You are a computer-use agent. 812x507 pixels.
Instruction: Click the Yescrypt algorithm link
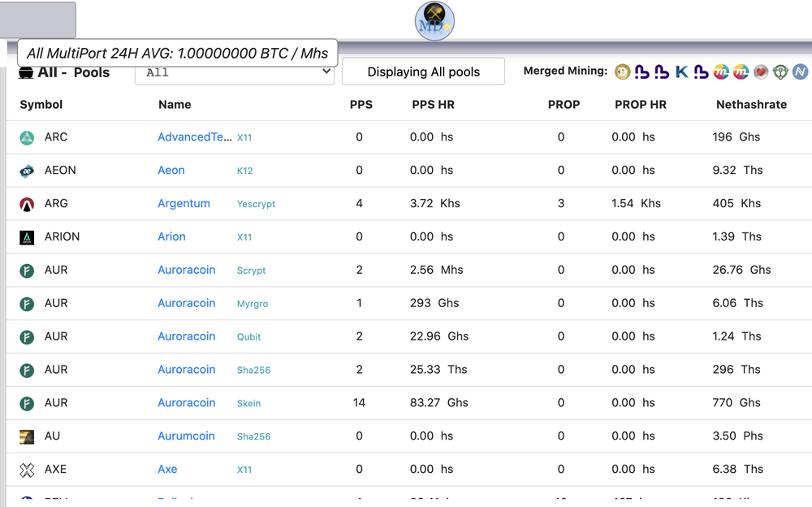pyautogui.click(x=256, y=204)
